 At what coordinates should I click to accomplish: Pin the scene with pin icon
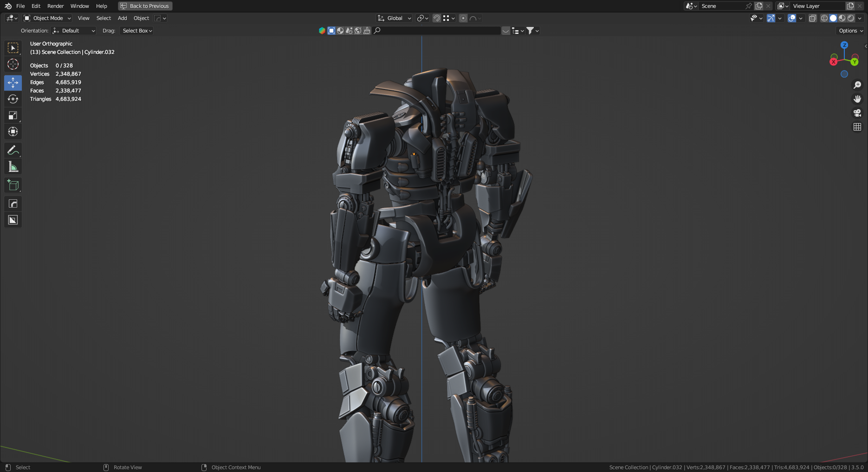[748, 6]
